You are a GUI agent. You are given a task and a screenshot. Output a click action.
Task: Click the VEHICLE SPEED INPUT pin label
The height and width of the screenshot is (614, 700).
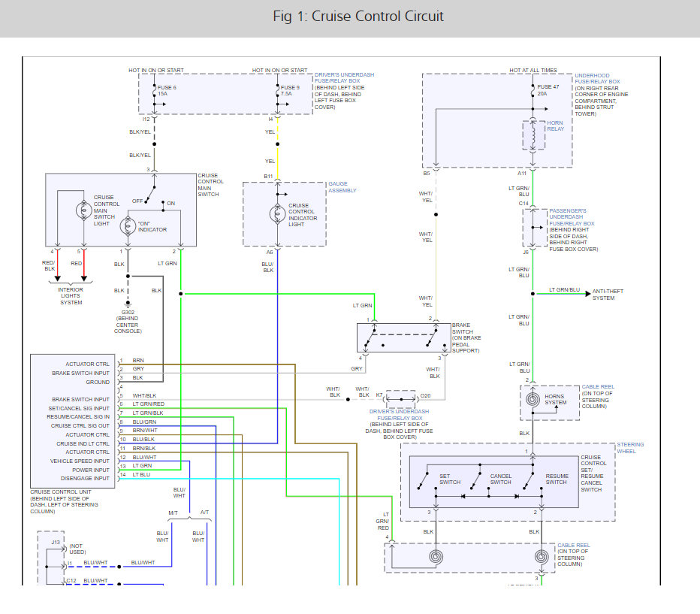tap(80, 461)
